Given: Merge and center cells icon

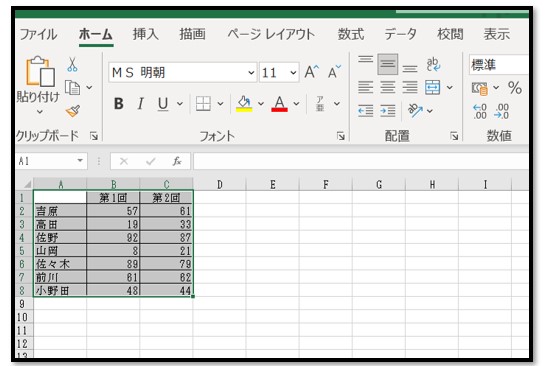Looking at the screenshot, I should click(x=432, y=87).
